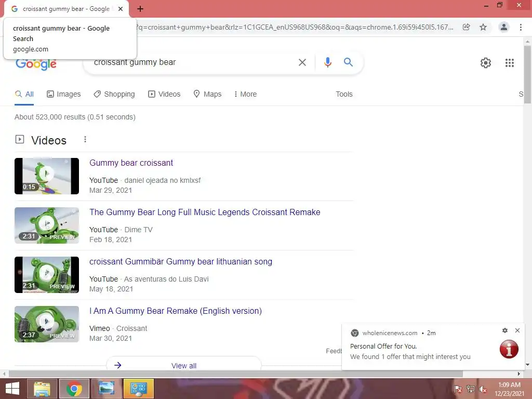This screenshot has height=399, width=532.
Task: Open a new tab with the plus icon
Action: (x=140, y=9)
